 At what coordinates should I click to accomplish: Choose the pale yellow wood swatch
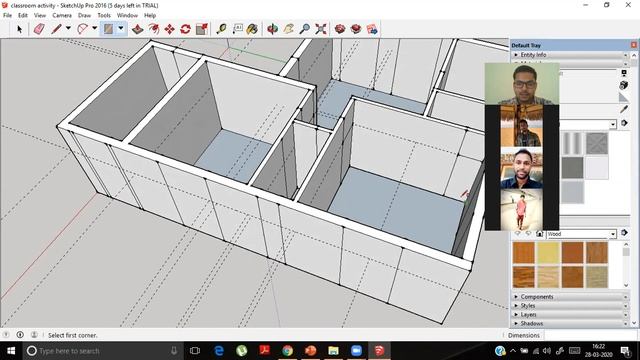pyautogui.click(x=548, y=253)
